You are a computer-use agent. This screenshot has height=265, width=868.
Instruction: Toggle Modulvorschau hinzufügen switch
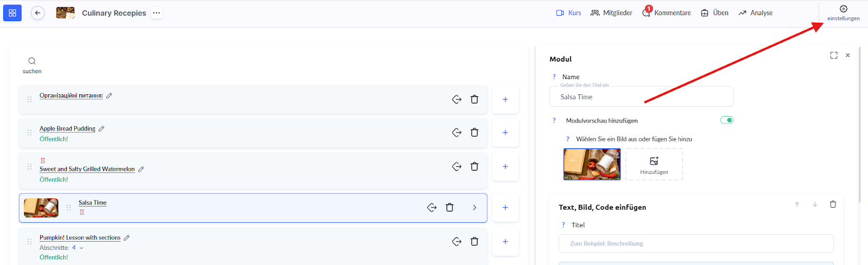tap(726, 120)
